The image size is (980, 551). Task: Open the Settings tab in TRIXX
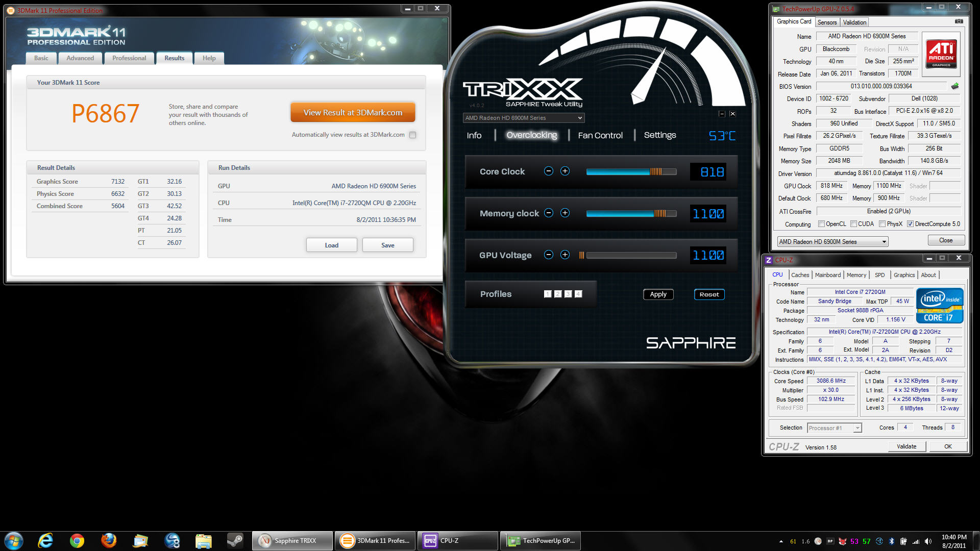(660, 135)
